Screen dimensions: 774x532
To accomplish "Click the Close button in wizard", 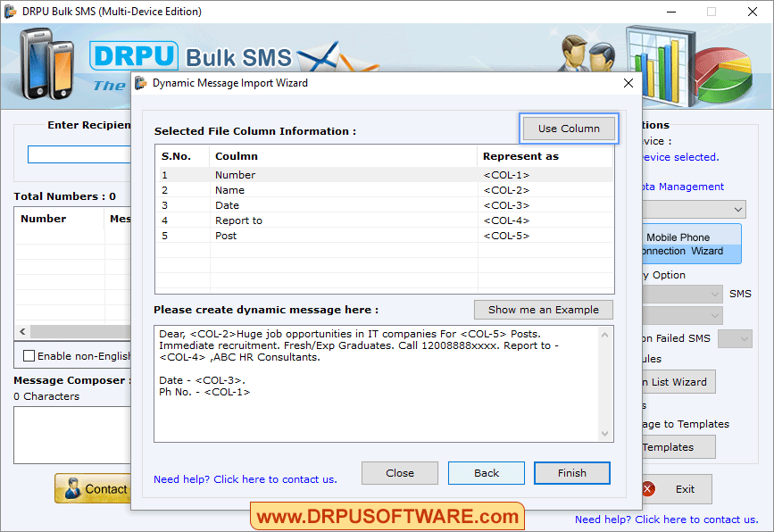I will tap(399, 473).
